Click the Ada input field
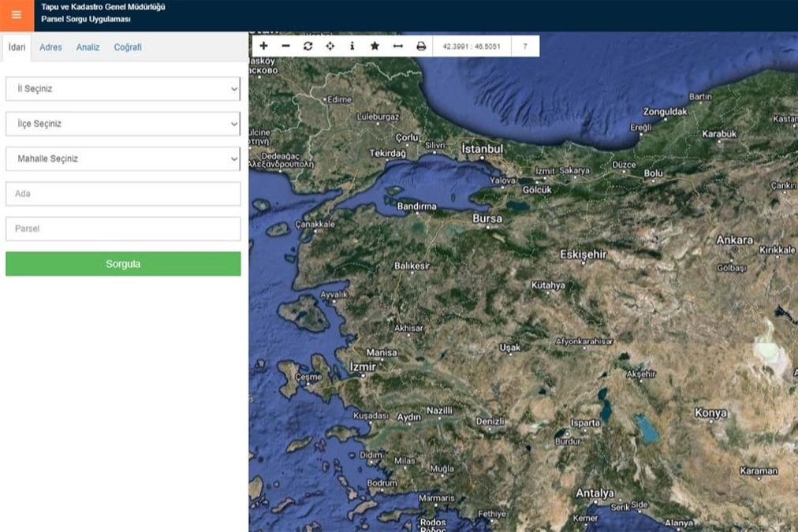The height and width of the screenshot is (532, 798). [123, 194]
